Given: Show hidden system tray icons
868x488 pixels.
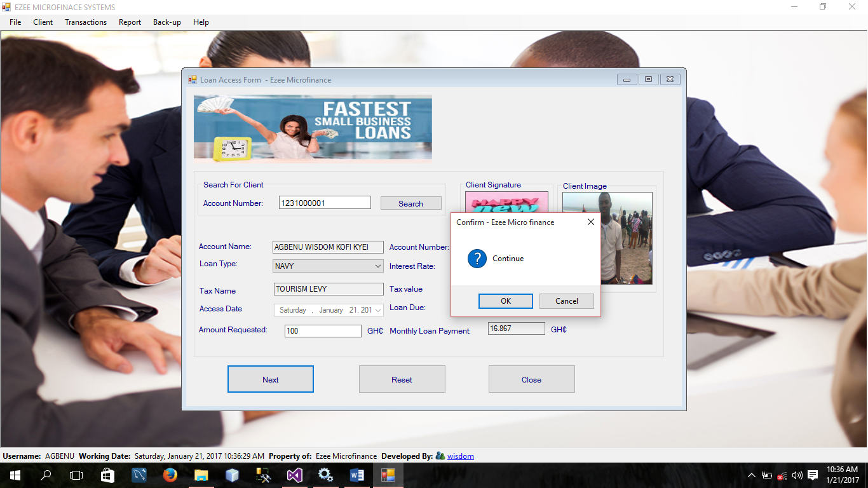Looking at the screenshot, I should (x=752, y=475).
